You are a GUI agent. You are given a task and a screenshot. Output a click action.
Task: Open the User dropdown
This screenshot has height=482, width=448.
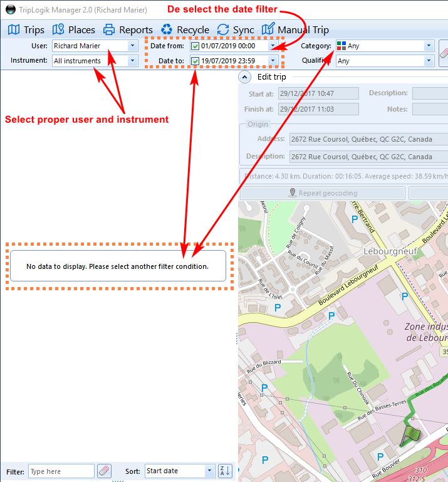pyautogui.click(x=132, y=46)
